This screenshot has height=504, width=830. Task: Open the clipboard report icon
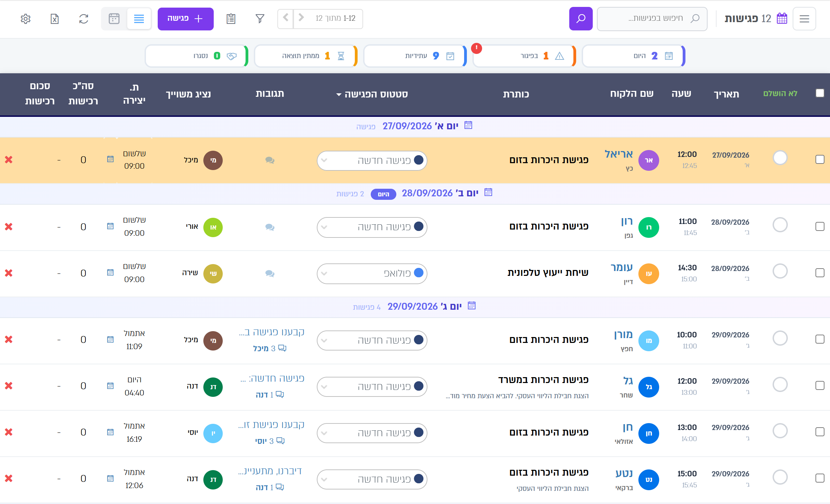[x=231, y=19]
